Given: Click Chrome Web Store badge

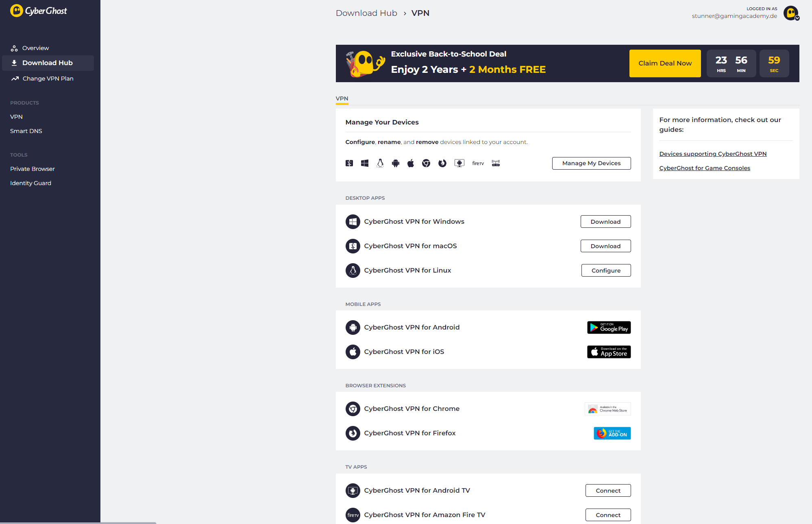Looking at the screenshot, I should (607, 409).
